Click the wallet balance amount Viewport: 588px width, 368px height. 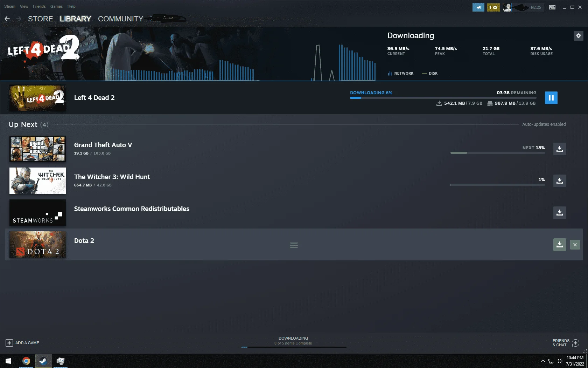(x=536, y=7)
